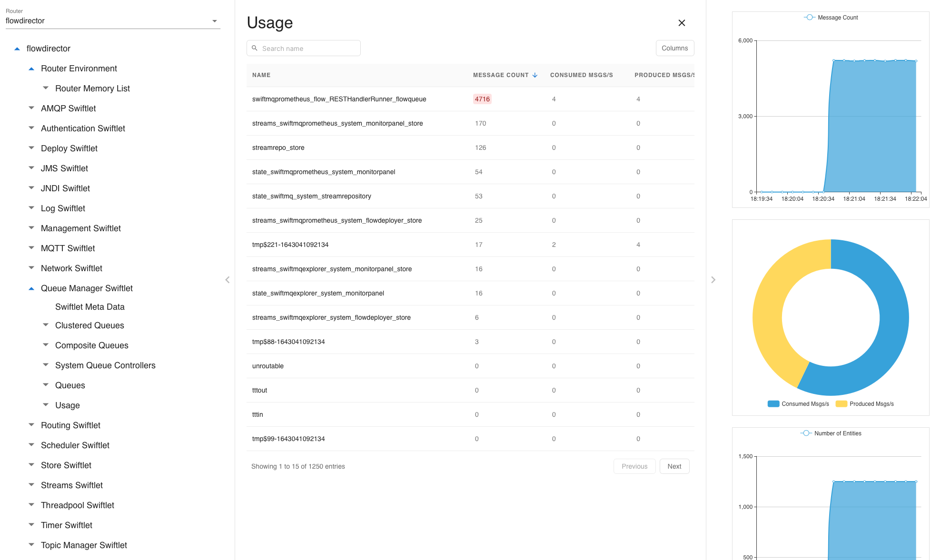The height and width of the screenshot is (560, 941).
Task: Select Swiftlet Meta Data tree item
Action: tap(89, 307)
